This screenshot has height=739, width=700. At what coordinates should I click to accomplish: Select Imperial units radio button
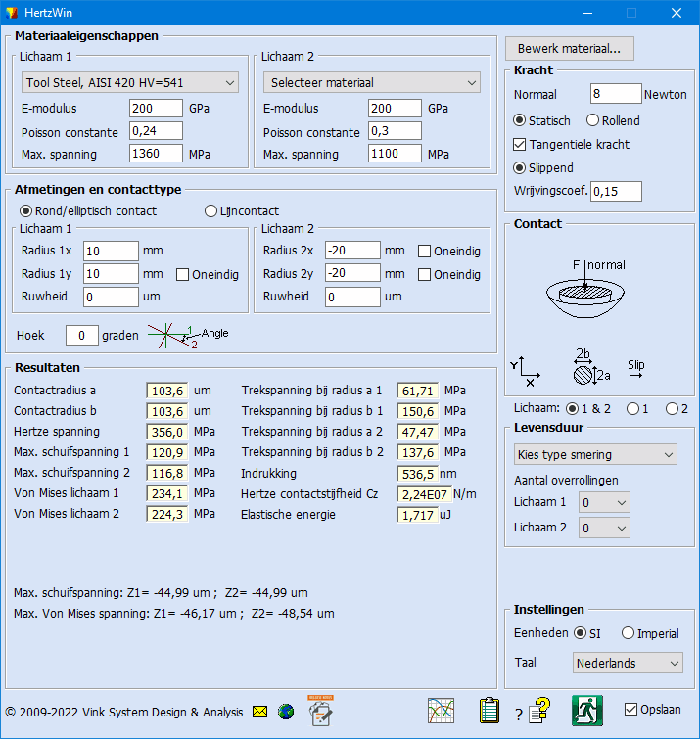tap(628, 633)
